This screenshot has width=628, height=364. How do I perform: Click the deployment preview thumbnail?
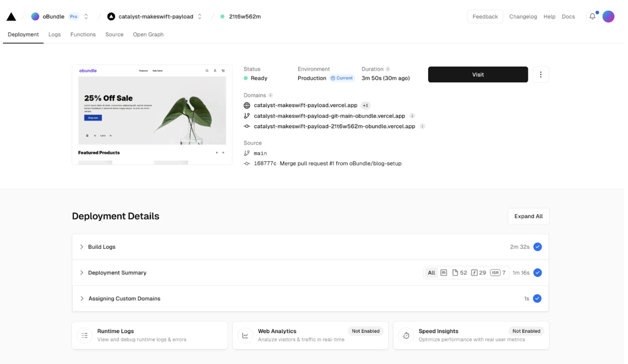[152, 114]
